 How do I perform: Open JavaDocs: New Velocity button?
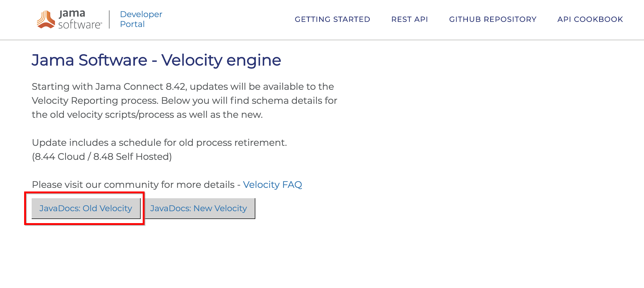pyautogui.click(x=199, y=208)
